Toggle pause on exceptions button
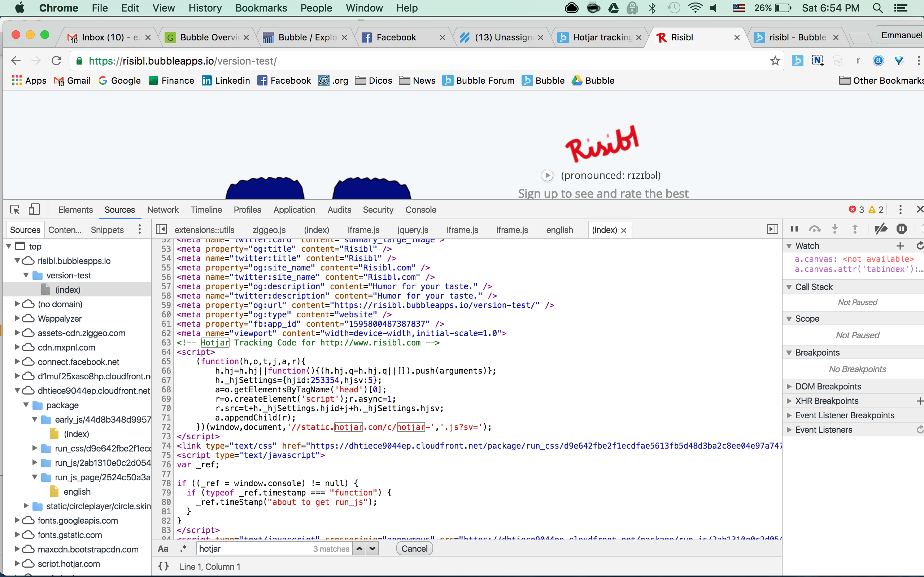924x577 pixels. tap(902, 229)
